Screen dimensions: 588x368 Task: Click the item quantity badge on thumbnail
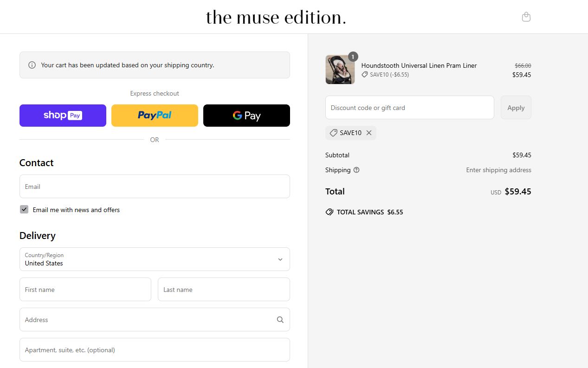[353, 57]
